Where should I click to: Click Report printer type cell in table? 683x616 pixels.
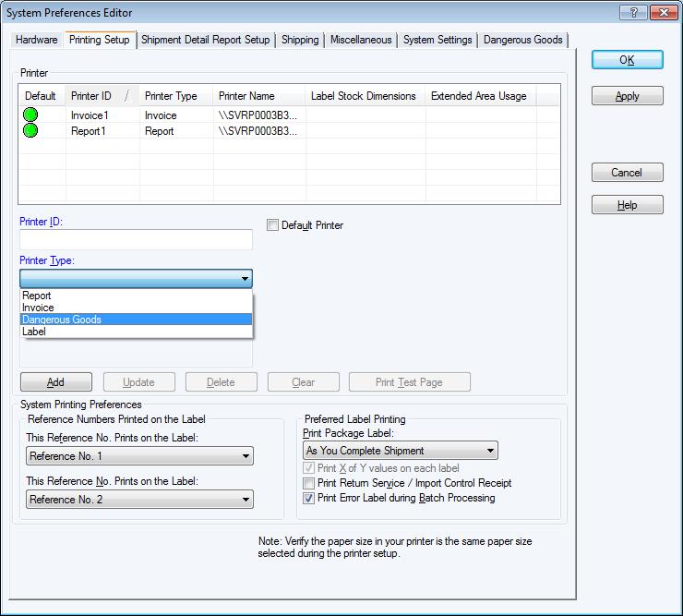176,131
